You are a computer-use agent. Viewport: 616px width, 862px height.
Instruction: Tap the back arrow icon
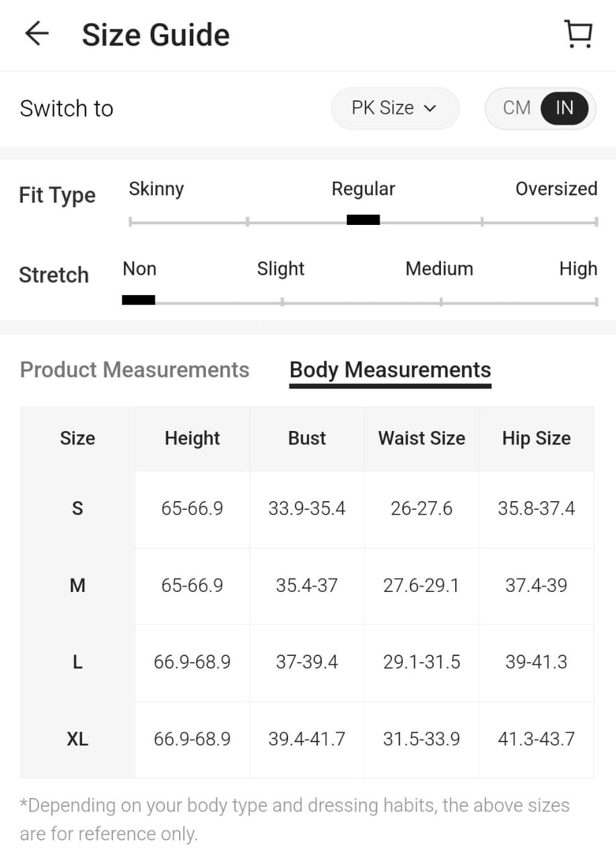37,34
